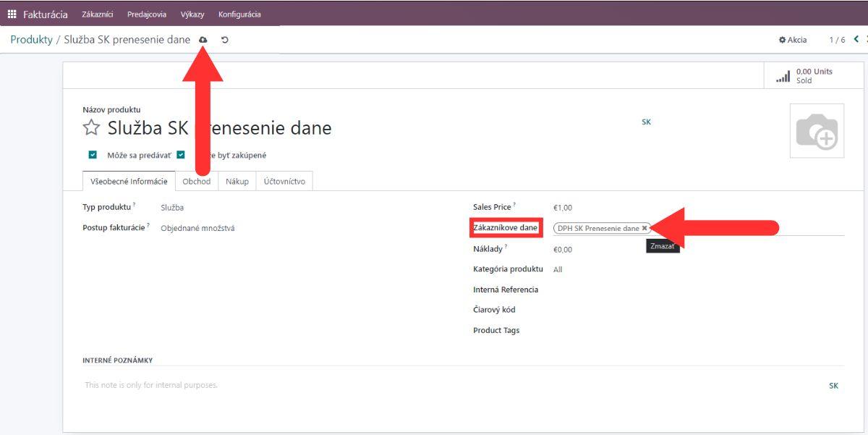The image size is (868, 435).
Task: Click the discard changes undo icon
Action: coord(225,40)
